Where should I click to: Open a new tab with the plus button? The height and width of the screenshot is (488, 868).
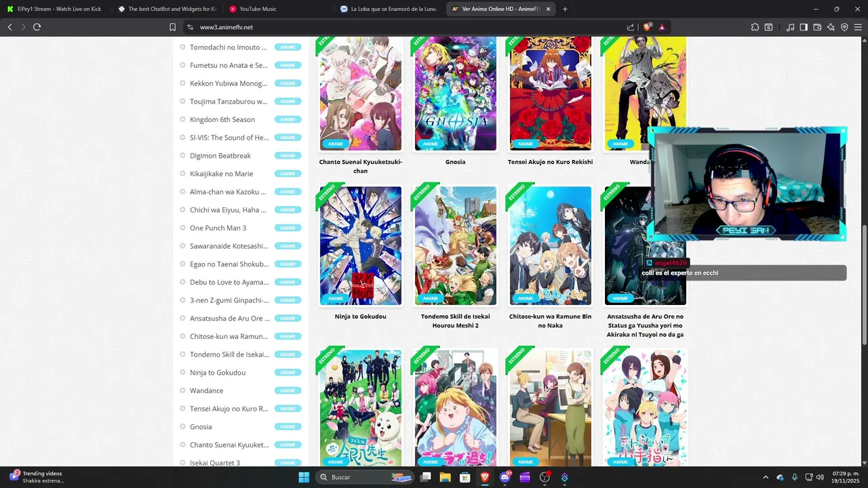pos(565,9)
